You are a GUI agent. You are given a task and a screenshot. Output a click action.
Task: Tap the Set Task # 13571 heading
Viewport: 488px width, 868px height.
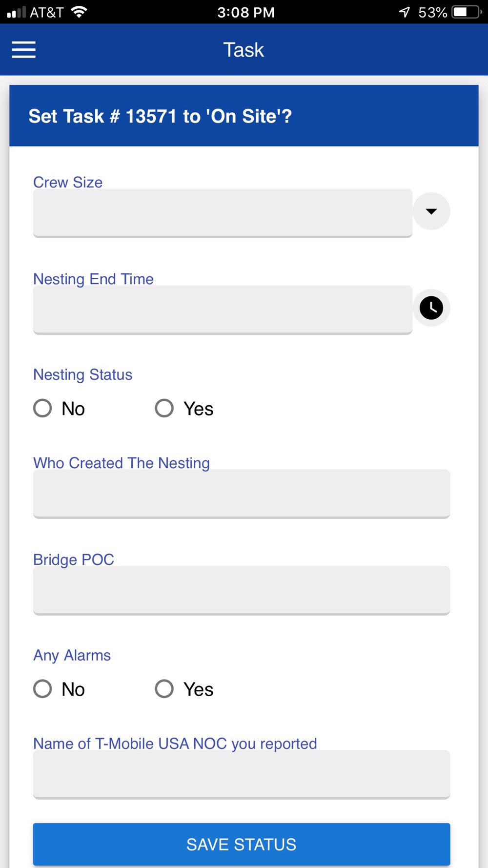tap(160, 116)
